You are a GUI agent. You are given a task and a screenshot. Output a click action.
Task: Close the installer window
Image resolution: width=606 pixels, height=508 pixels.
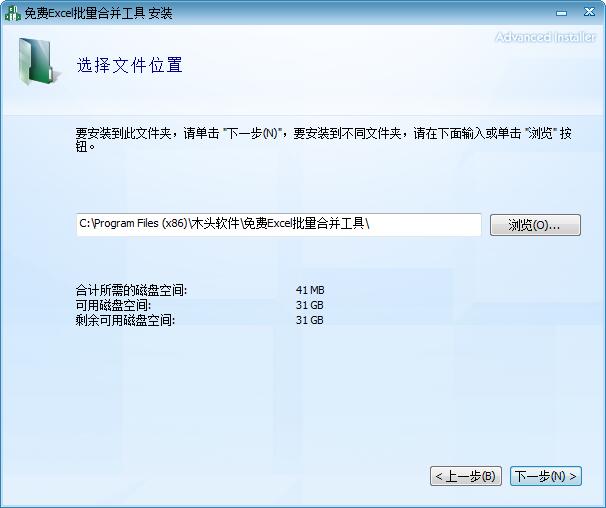589,12
